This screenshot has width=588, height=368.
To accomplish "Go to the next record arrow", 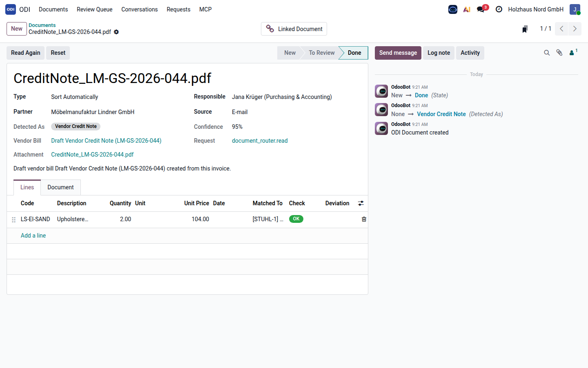I will pos(575,29).
